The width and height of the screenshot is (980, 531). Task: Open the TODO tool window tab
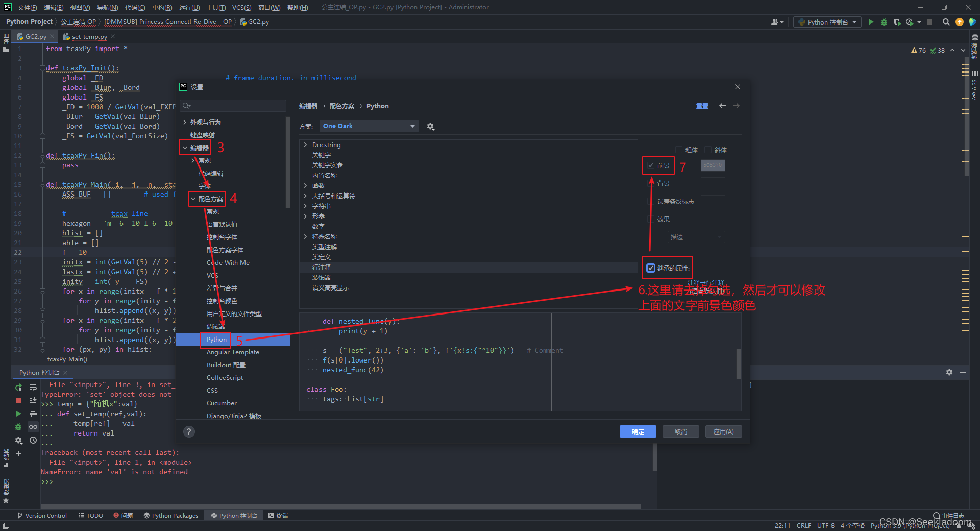click(91, 516)
